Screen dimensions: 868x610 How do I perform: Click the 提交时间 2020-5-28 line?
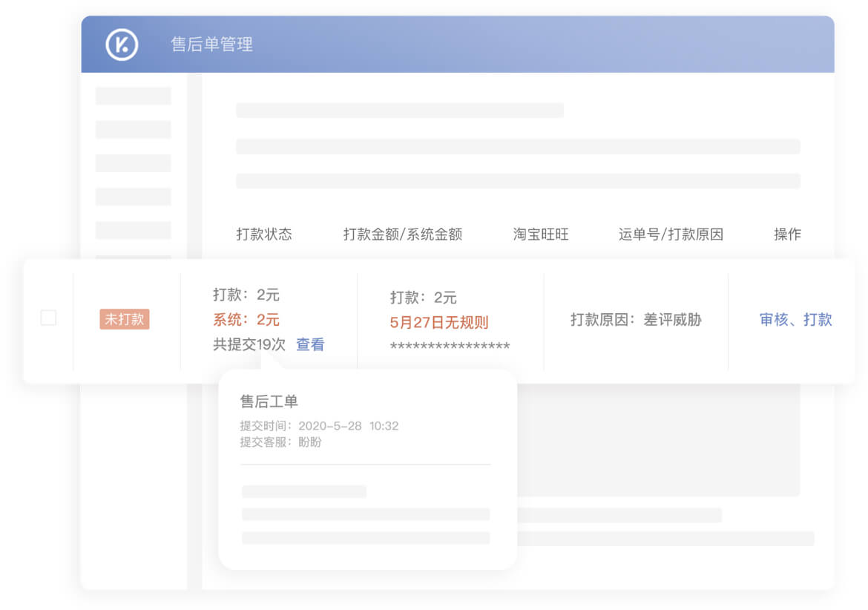pos(319,426)
